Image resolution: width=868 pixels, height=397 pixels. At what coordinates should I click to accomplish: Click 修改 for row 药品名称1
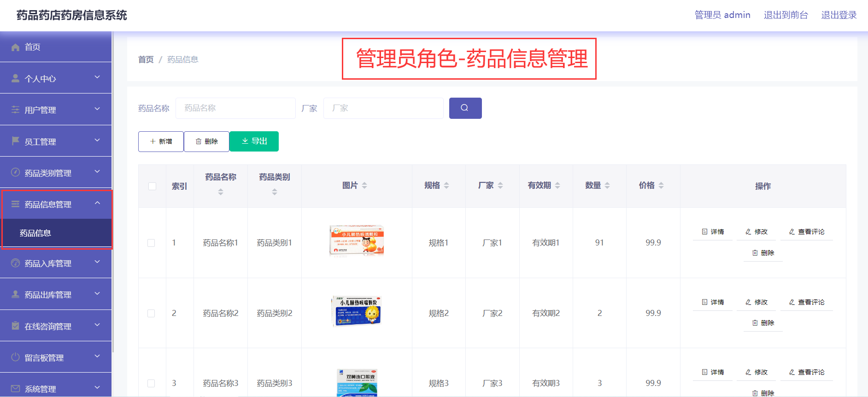757,232
